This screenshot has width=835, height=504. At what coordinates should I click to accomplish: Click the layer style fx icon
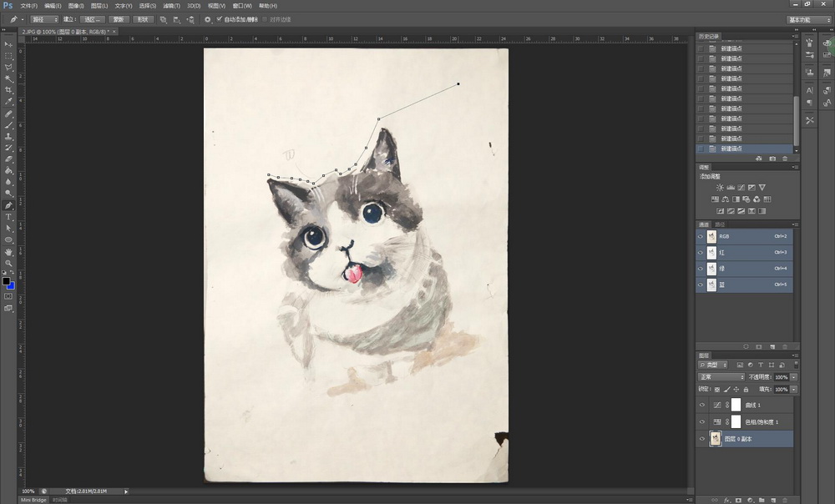tap(727, 501)
